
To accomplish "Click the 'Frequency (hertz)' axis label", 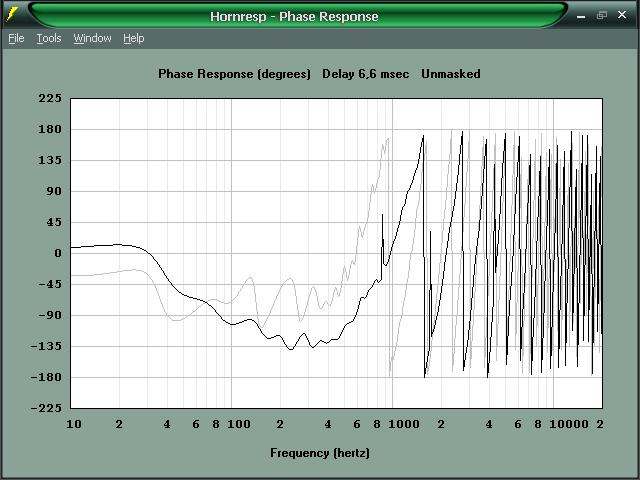I will pos(320,453).
